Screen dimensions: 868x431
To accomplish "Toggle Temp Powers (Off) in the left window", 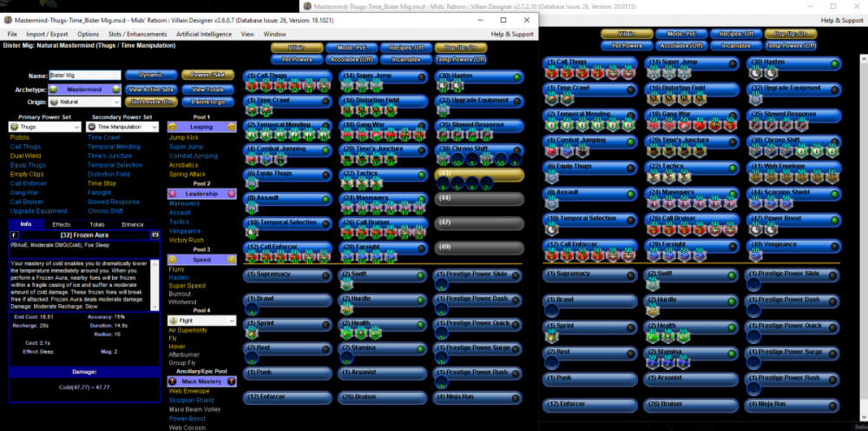I will pyautogui.click(x=461, y=59).
